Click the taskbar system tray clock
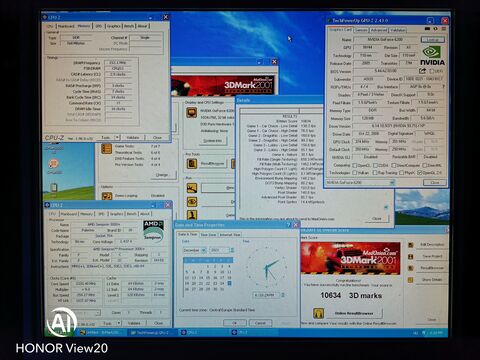Viewport: 480px width, 360px height. [x=436, y=333]
